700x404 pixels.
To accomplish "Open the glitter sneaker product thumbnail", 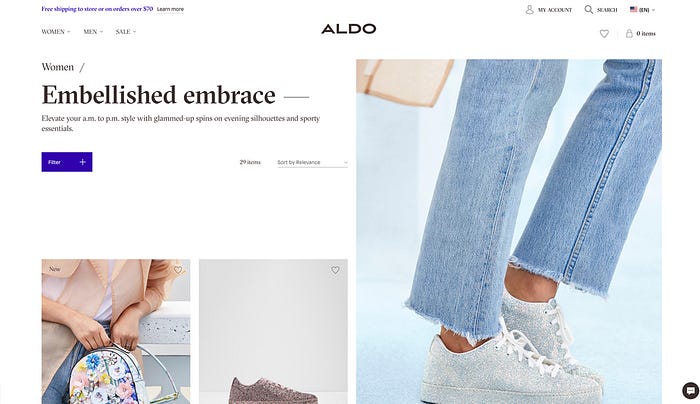I will 273,332.
